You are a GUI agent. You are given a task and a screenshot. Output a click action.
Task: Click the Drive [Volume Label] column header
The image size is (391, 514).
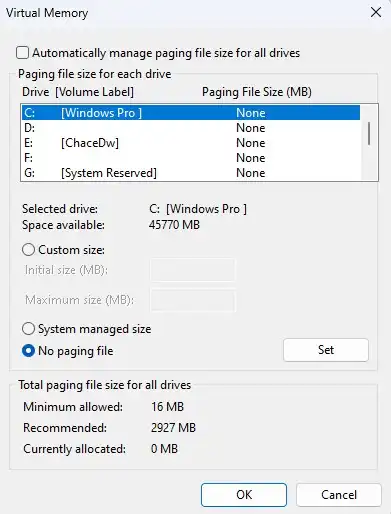[78, 92]
